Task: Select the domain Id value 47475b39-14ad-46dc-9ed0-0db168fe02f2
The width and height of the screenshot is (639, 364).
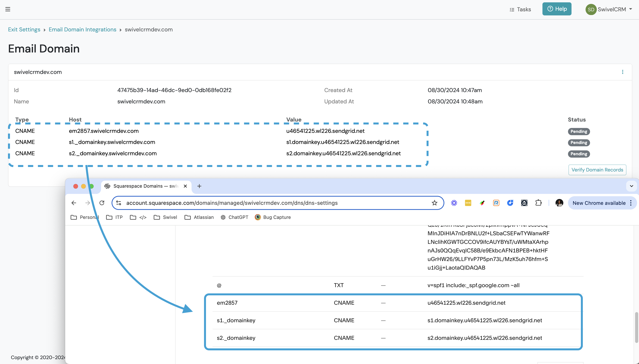Action: [x=174, y=90]
